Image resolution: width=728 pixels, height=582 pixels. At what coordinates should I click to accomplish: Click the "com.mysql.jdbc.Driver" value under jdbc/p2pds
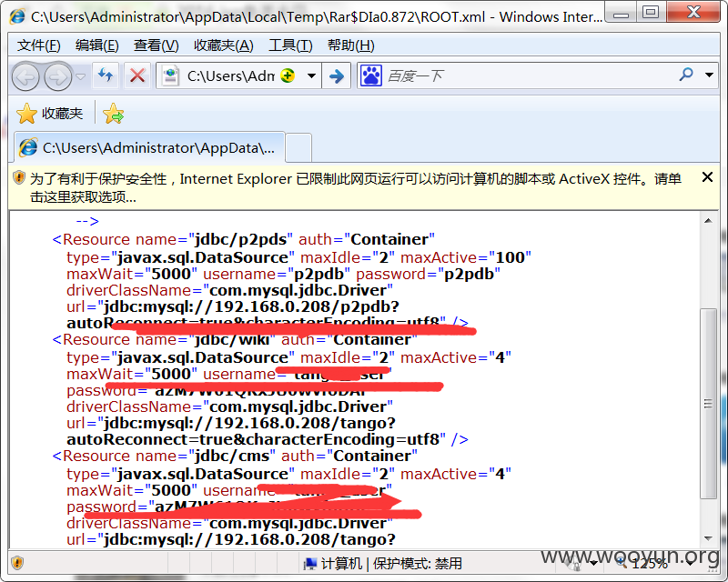click(298, 290)
